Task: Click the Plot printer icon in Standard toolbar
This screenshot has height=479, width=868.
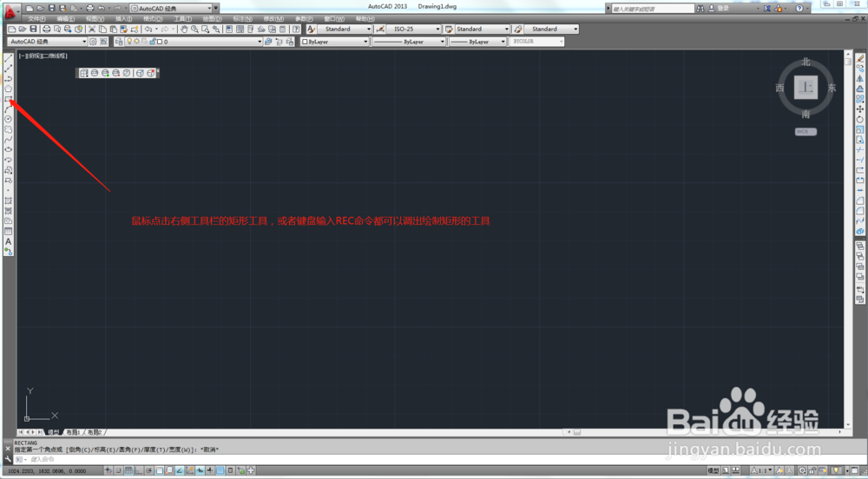Action: (47, 29)
